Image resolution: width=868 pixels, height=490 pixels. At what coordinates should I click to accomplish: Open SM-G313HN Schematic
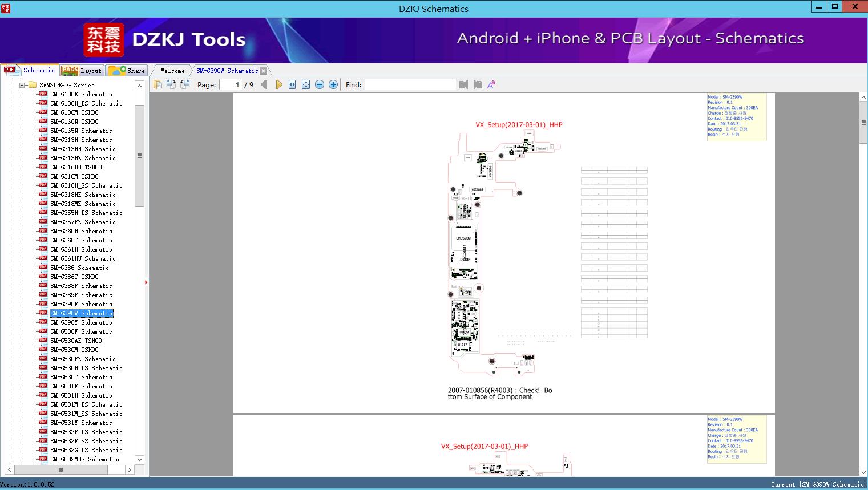(x=83, y=149)
